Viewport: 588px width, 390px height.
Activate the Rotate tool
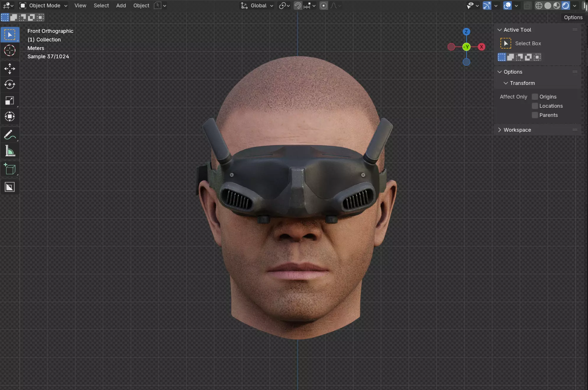click(x=10, y=85)
